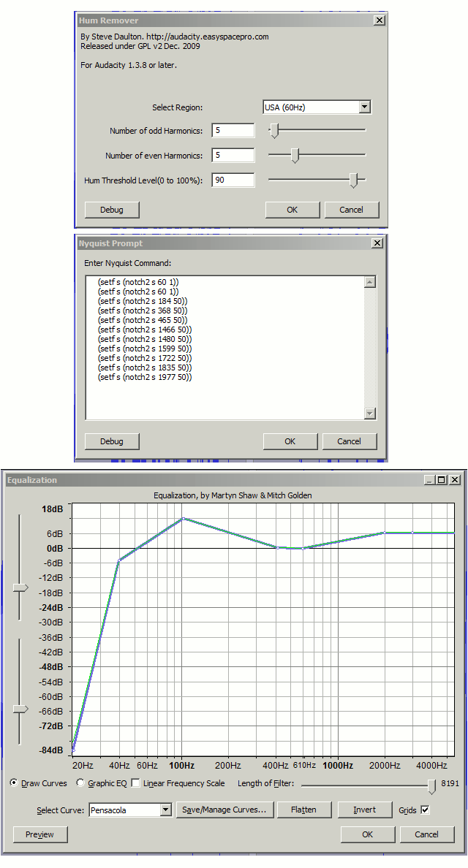Image resolution: width=468 pixels, height=868 pixels.
Task: Click the Number of odd Harmonics field
Action: click(x=233, y=130)
